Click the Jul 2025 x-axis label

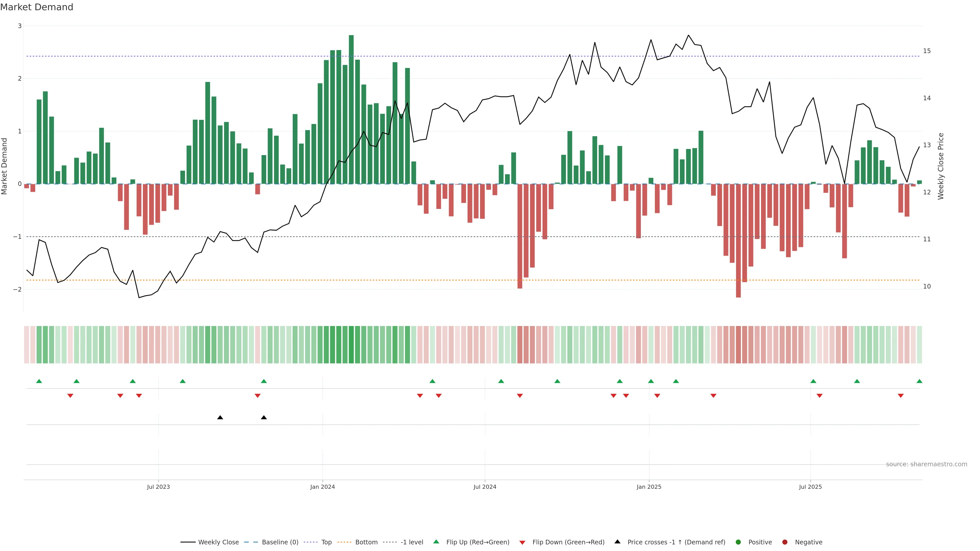tap(810, 487)
